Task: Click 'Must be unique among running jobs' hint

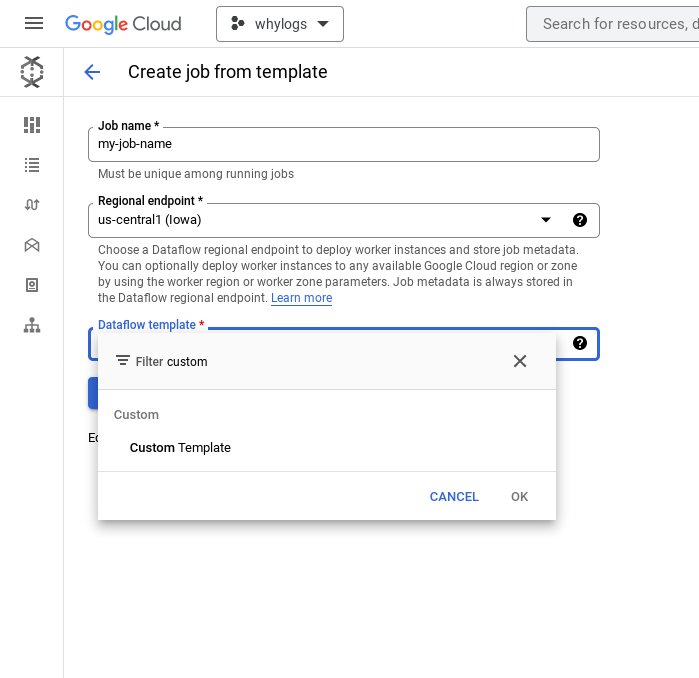Action: 196,174
